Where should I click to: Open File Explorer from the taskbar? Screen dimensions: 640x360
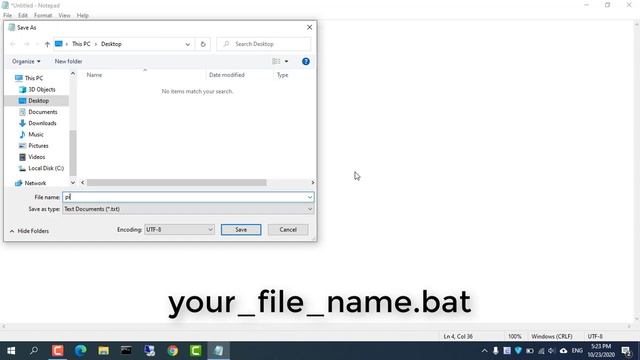pyautogui.click(x=103, y=351)
